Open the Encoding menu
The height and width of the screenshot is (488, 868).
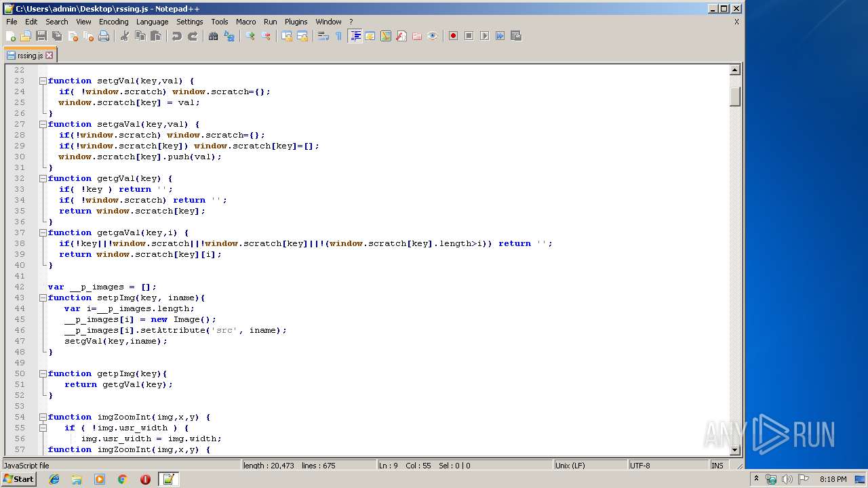coord(113,22)
